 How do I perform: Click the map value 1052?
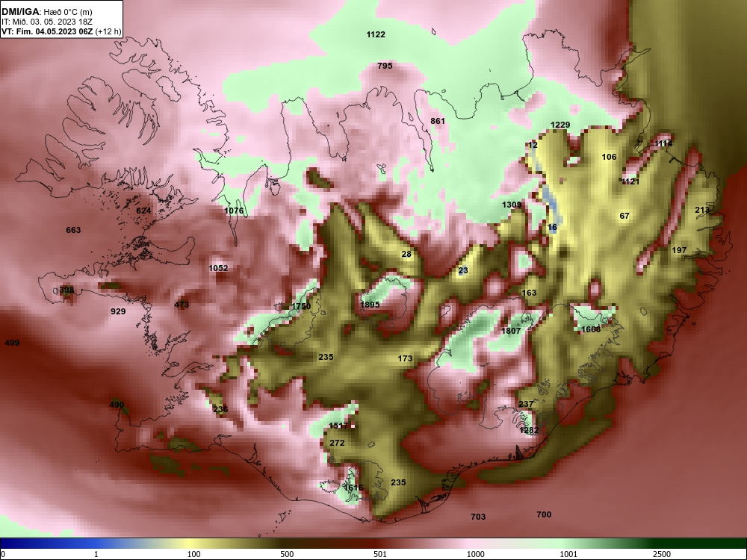(x=218, y=268)
